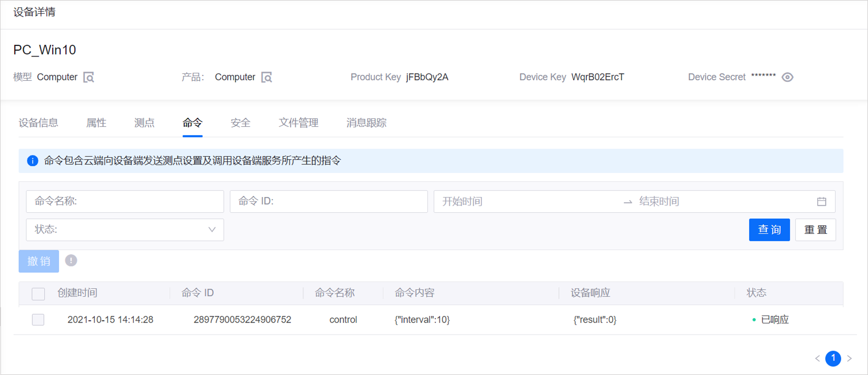Click the blue info icon in banner
This screenshot has width=868, height=375.
point(33,160)
